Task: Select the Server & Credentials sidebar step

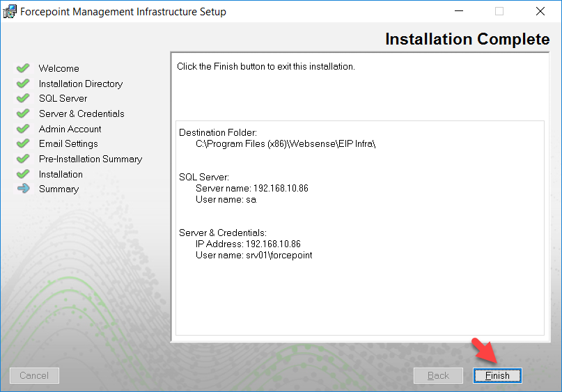Action: 81,113
